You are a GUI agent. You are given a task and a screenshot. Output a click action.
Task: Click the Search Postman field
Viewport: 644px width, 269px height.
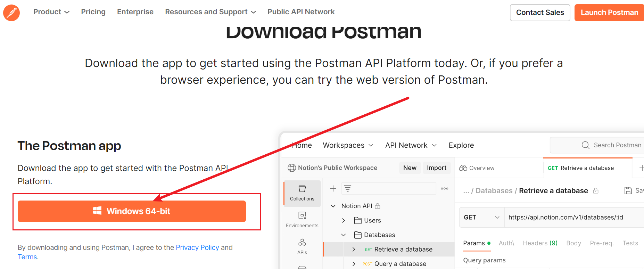pos(597,145)
